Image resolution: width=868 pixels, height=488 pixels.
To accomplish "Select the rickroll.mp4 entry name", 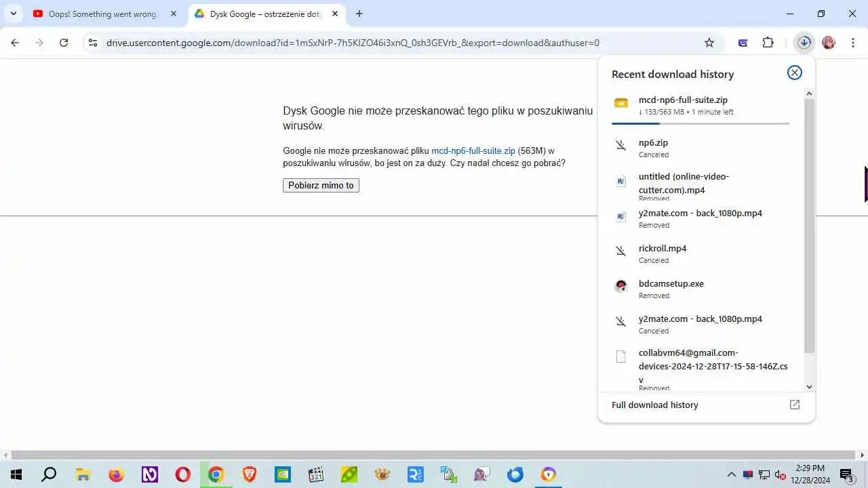I will pos(663,248).
